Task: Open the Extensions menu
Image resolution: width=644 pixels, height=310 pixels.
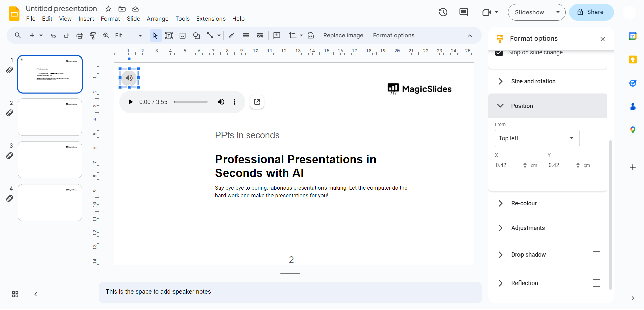Action: pos(211,19)
